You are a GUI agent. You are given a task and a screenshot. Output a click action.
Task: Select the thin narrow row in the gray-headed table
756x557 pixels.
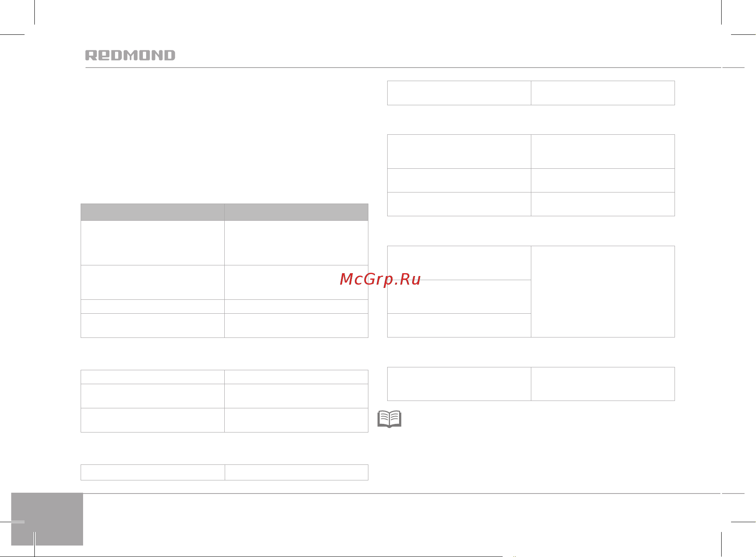coord(224,307)
